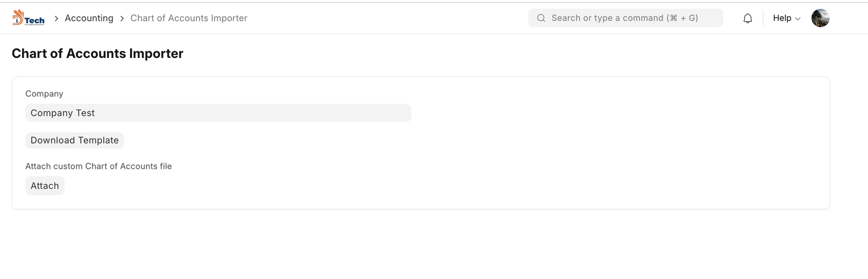Viewport: 868px width, 279px height.
Task: Focus the search or command bar
Action: tap(625, 18)
